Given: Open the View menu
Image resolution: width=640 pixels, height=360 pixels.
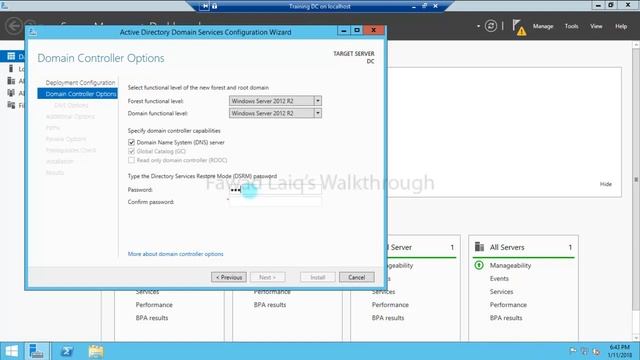Looking at the screenshot, I should [596, 26].
